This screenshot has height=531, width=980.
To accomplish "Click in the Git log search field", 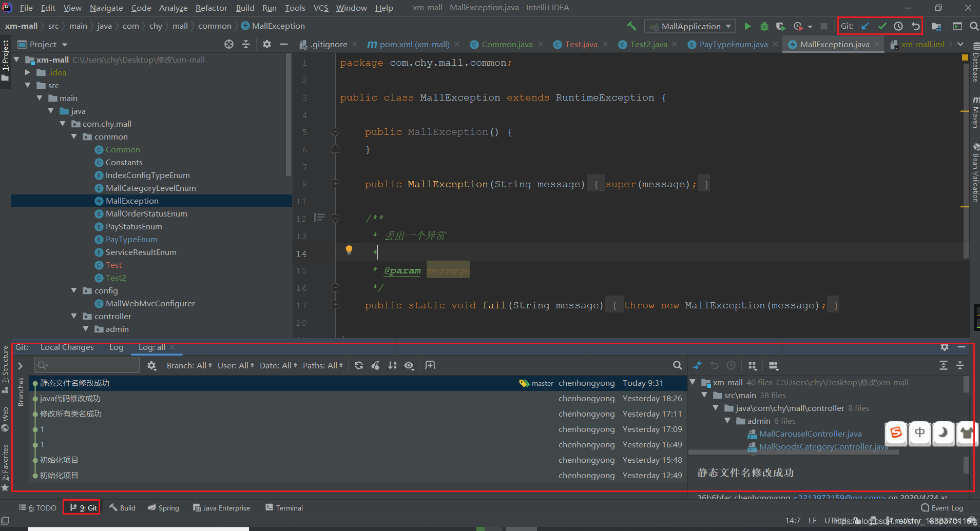I will click(87, 365).
